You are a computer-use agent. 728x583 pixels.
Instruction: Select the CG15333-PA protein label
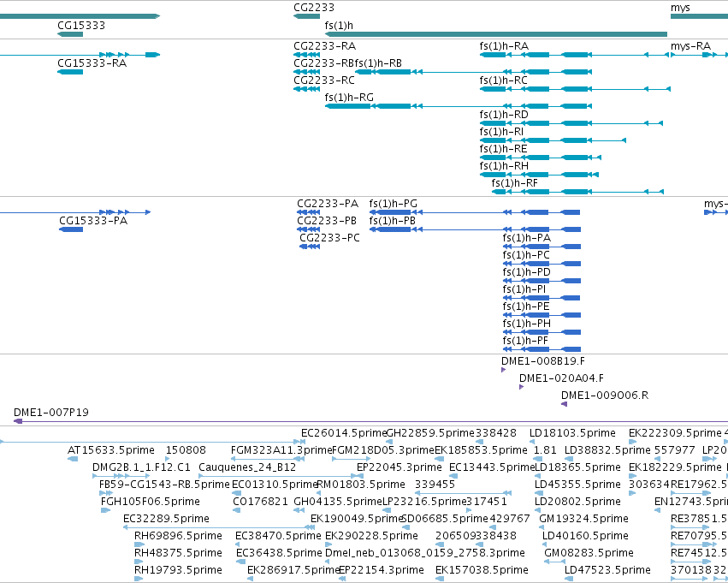pyautogui.click(x=93, y=221)
